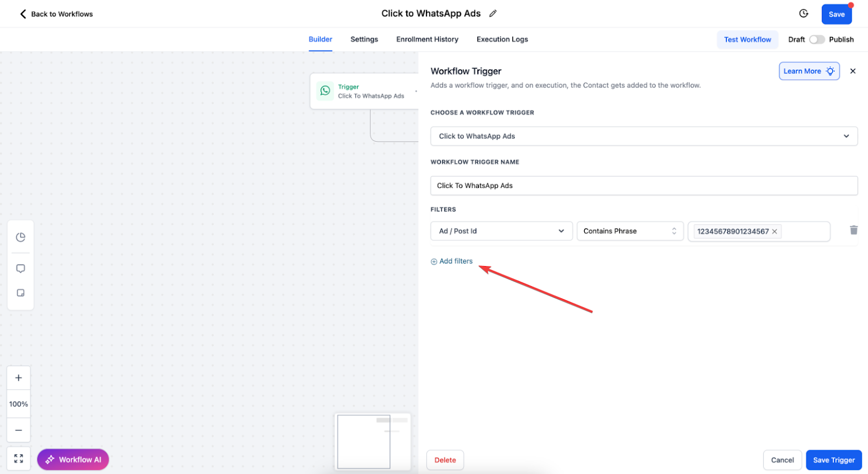Switch to the Builder tab
Image resolution: width=868 pixels, height=474 pixels.
pos(320,40)
